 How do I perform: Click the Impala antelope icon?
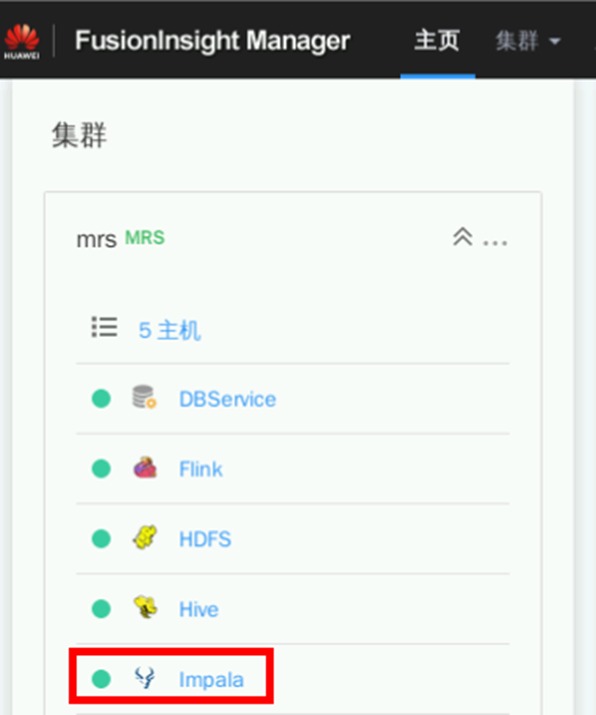[145, 678]
